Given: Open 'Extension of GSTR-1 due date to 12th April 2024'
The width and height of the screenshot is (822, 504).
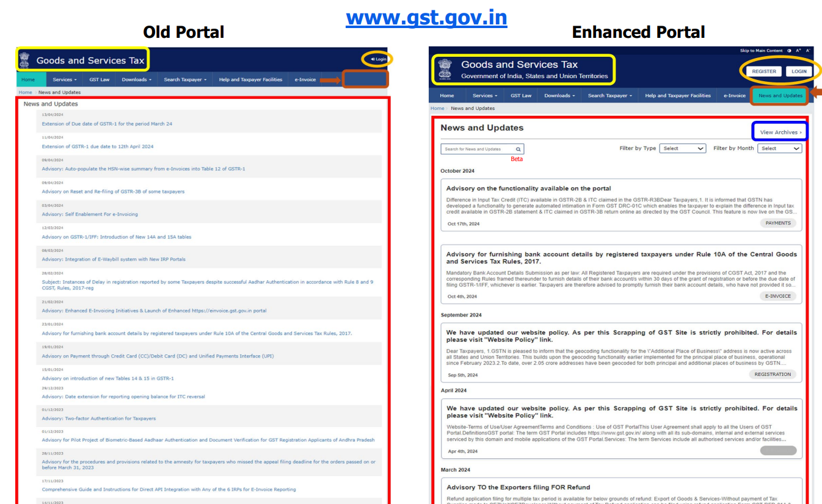Looking at the screenshot, I should [x=98, y=146].
